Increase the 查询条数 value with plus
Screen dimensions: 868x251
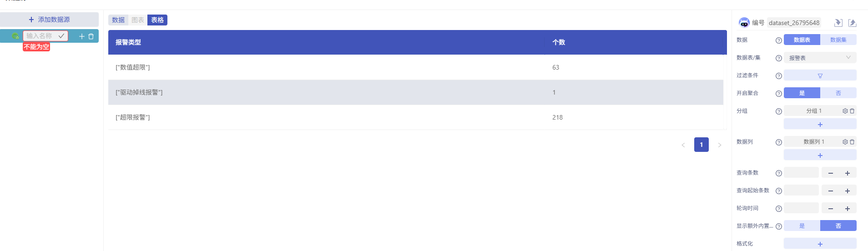tap(848, 173)
